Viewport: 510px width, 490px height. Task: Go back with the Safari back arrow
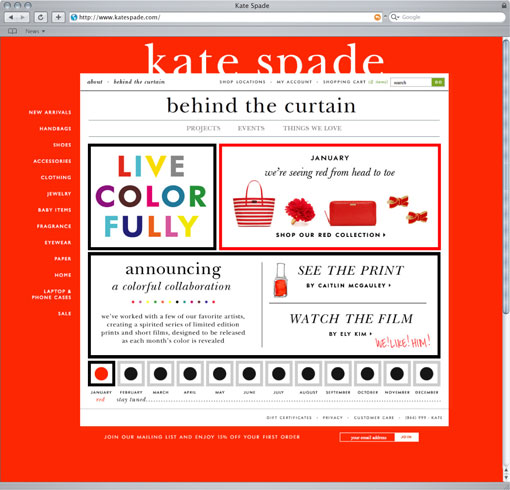[11, 17]
